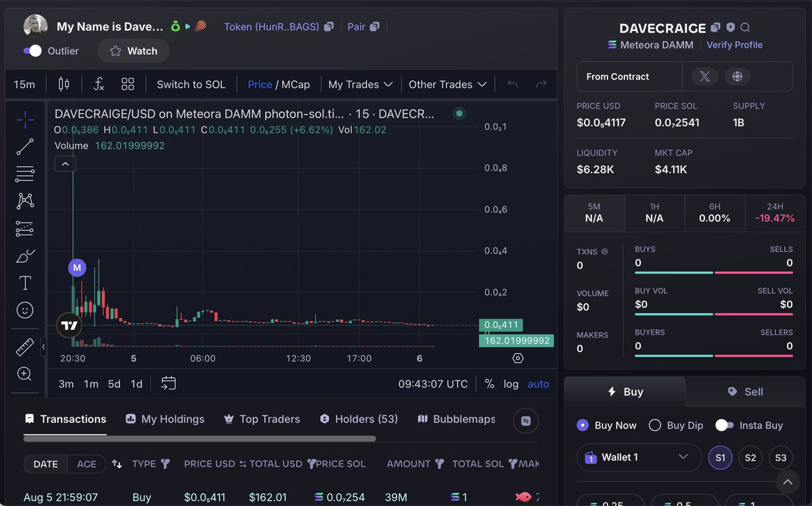This screenshot has width=812, height=506.
Task: Toggle percent scale on chart
Action: (489, 384)
